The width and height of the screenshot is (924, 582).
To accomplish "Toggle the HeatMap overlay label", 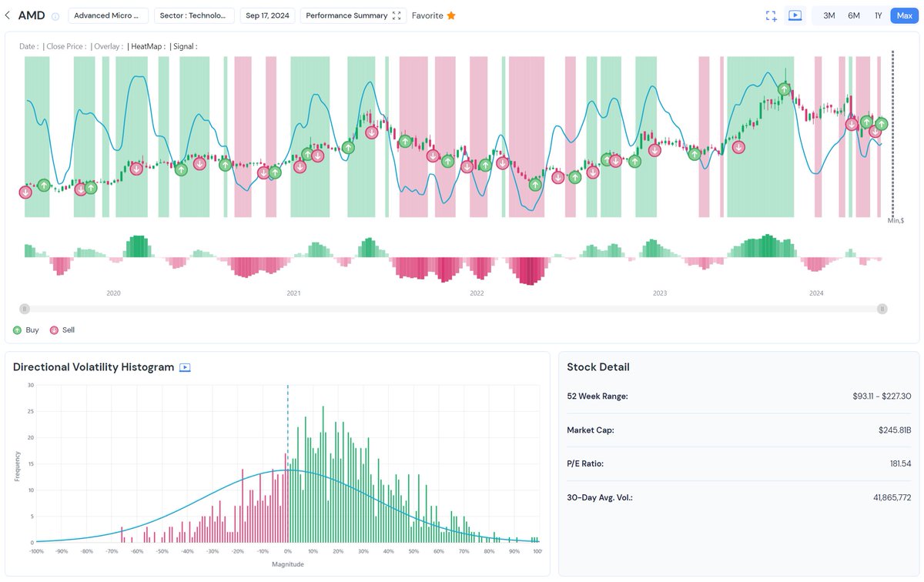I will click(146, 46).
